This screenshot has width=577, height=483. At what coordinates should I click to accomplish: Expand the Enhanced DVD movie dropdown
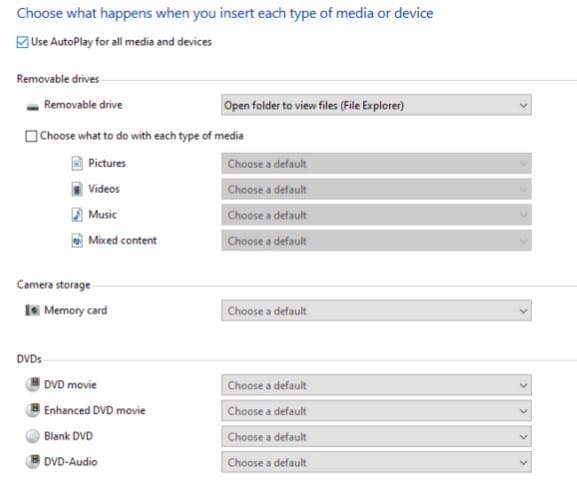coord(376,411)
